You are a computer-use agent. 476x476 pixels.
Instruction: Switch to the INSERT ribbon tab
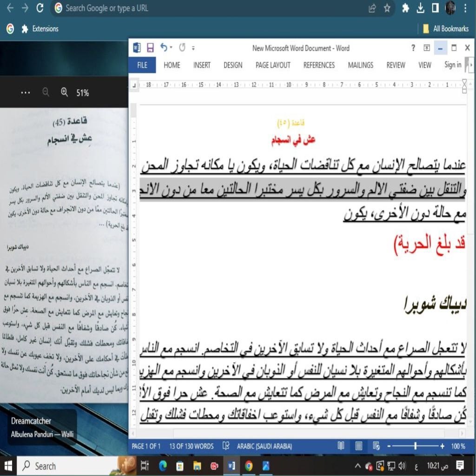click(202, 65)
